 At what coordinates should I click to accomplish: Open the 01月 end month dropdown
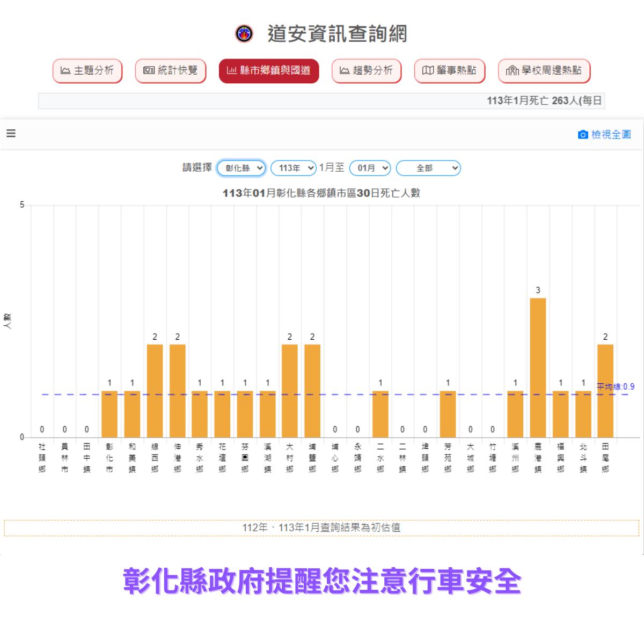(370, 168)
